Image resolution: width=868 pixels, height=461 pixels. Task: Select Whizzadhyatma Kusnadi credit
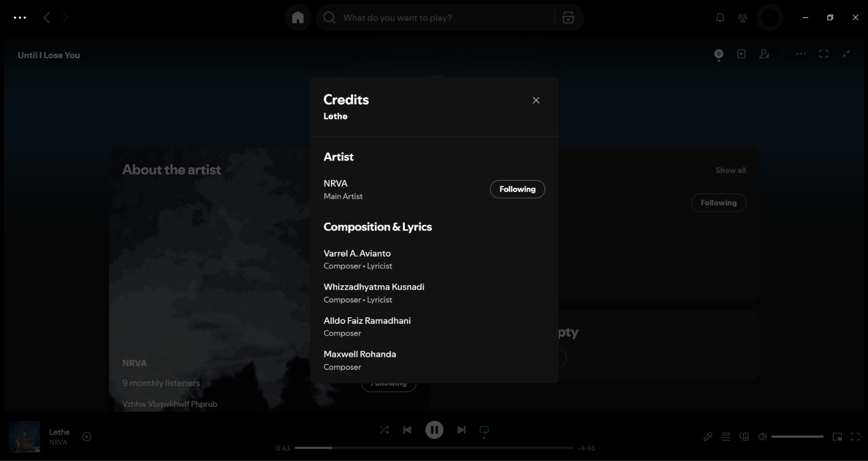[374, 287]
